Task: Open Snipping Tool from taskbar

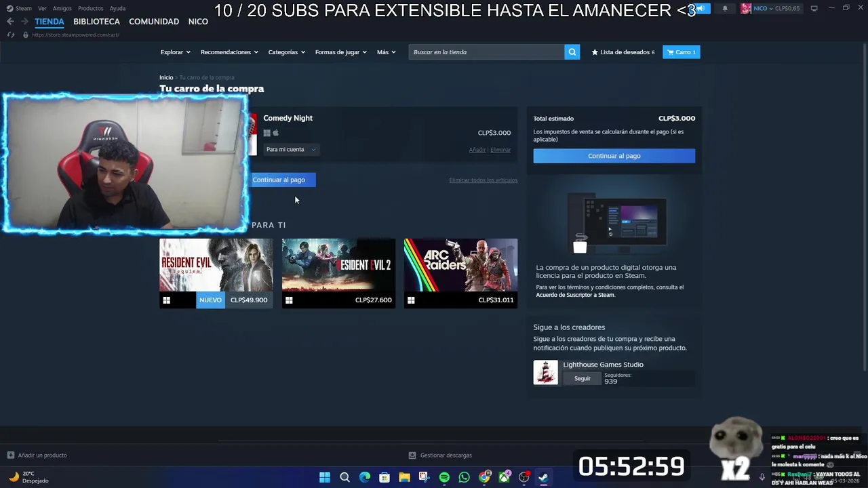Action: point(424,477)
